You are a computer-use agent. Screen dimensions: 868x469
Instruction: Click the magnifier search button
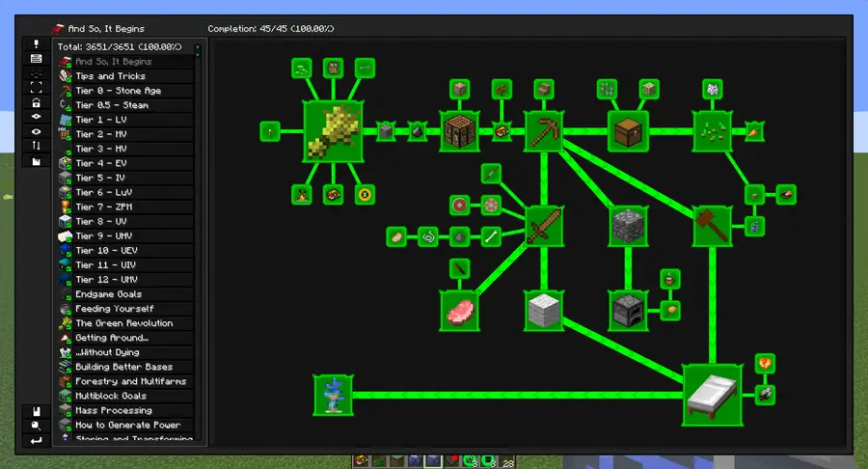[x=36, y=426]
